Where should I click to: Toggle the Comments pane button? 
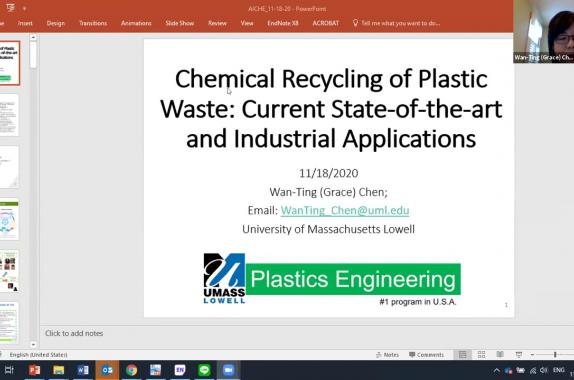[x=426, y=355]
